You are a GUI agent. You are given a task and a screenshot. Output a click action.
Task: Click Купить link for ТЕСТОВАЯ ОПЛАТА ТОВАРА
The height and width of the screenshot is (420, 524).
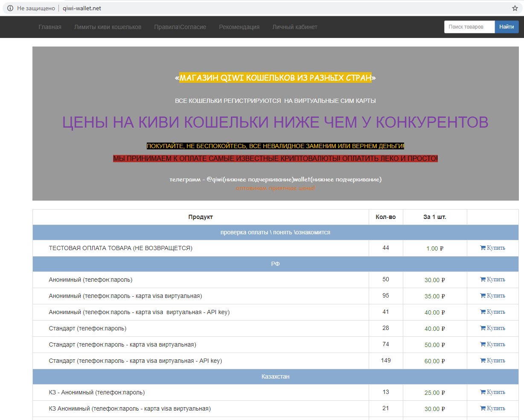point(496,248)
